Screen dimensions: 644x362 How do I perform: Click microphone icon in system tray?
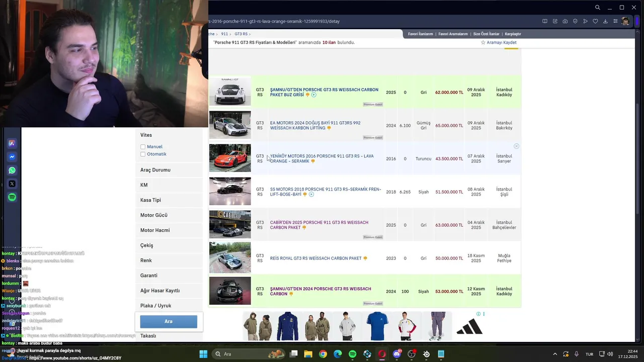point(577,354)
